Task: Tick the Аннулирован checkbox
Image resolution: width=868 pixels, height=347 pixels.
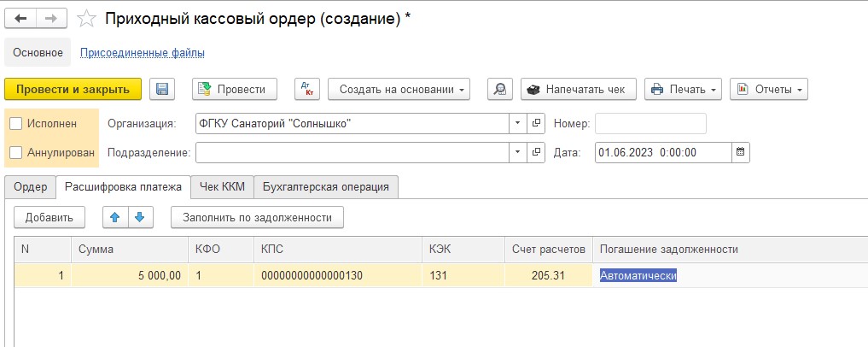Action: coord(16,152)
